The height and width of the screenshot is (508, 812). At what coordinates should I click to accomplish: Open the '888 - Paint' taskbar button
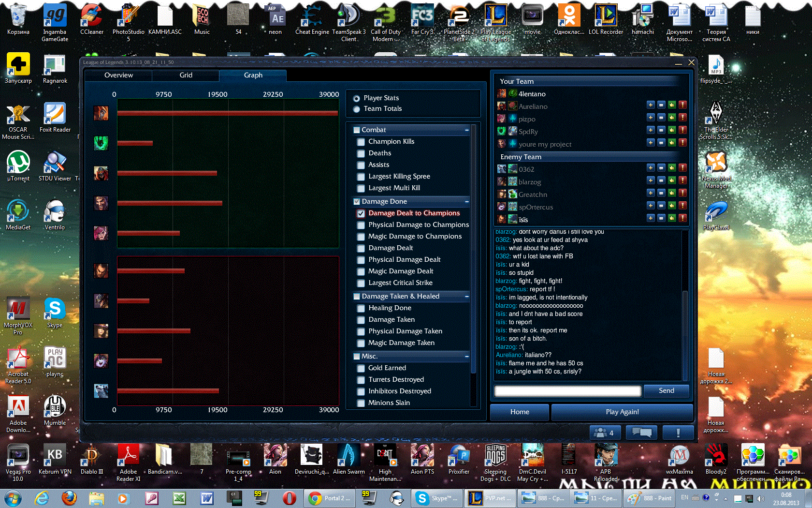[648, 498]
